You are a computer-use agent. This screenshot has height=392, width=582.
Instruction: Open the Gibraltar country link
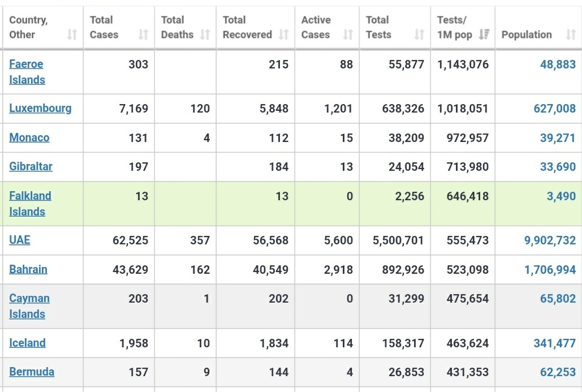[31, 166]
